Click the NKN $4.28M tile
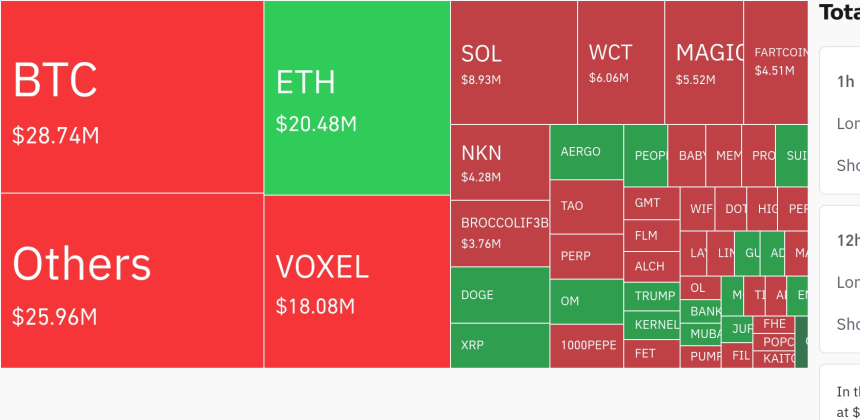 499,161
